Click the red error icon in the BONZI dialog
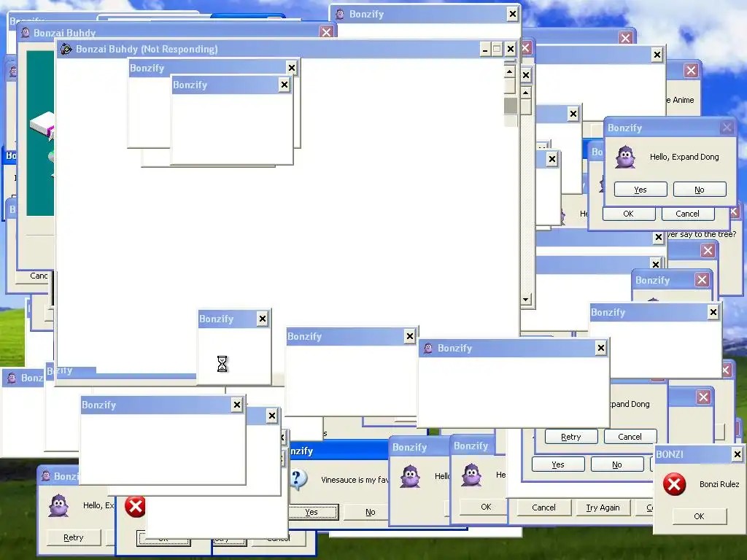This screenshot has height=560, width=747. click(674, 484)
